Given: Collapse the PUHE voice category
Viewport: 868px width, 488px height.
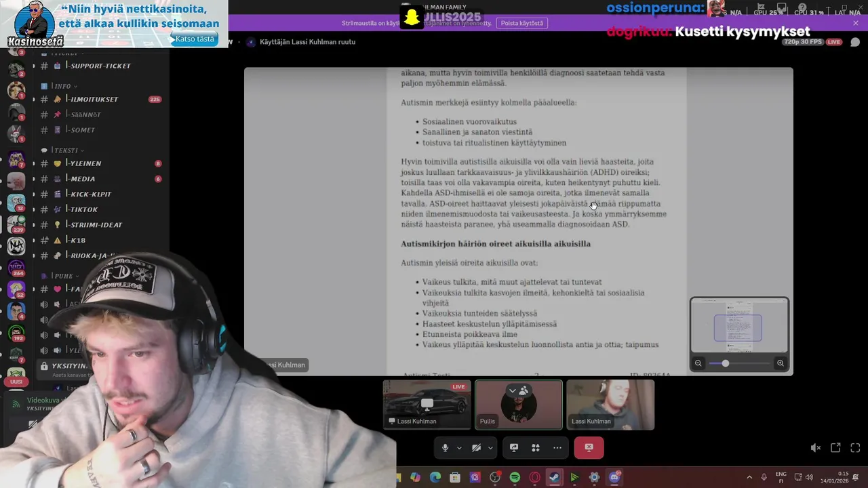Looking at the screenshot, I should 61,276.
